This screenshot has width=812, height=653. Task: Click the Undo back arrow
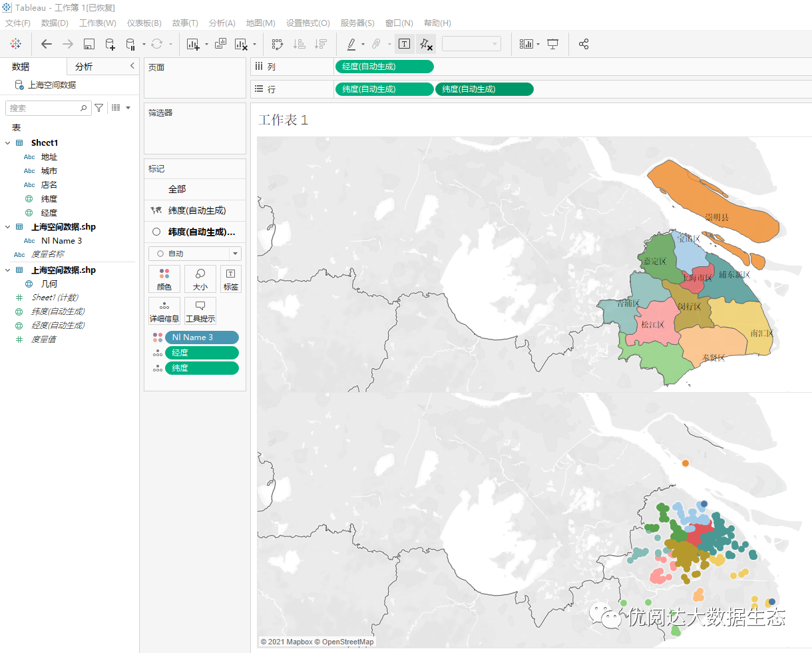point(46,44)
